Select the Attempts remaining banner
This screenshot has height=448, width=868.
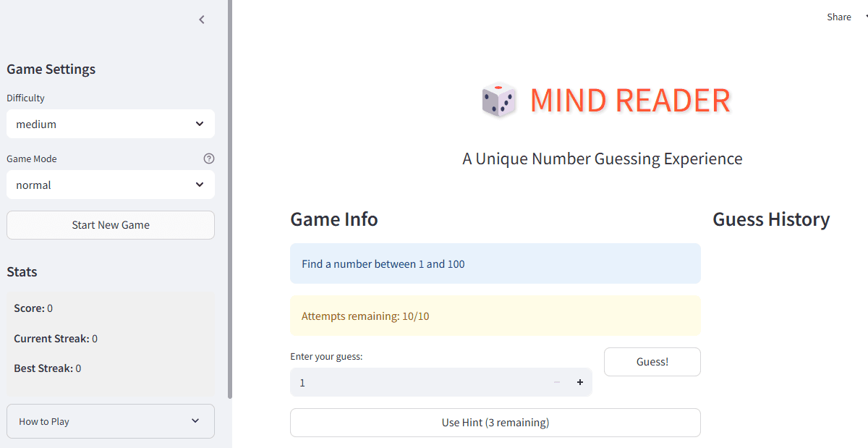coord(495,316)
